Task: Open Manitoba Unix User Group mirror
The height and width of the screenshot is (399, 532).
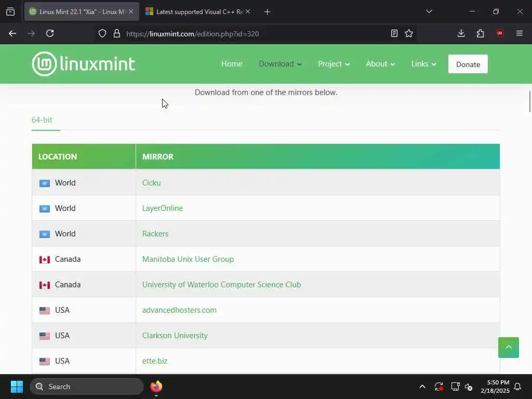Action: [188, 259]
